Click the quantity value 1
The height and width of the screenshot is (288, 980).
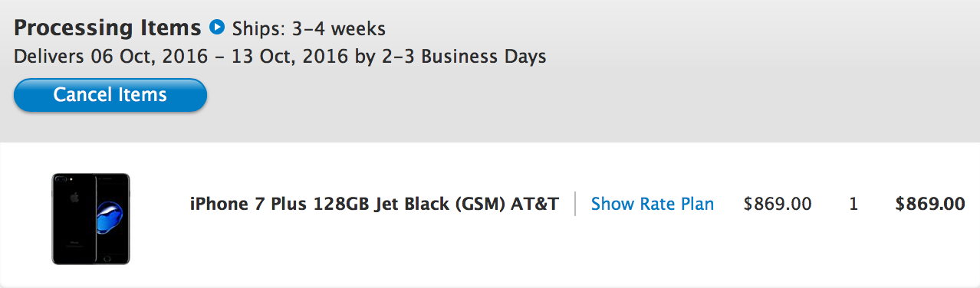click(853, 204)
